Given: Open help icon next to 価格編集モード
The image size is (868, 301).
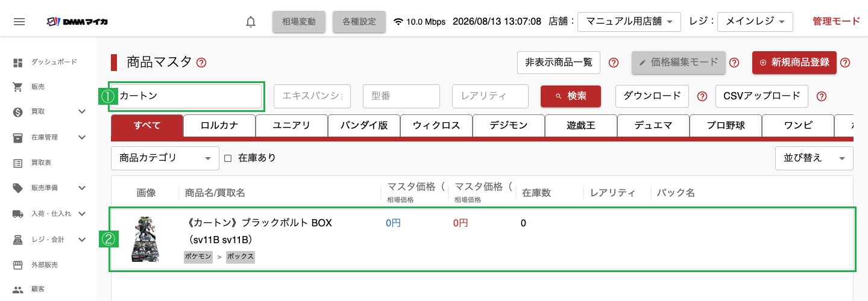Looking at the screenshot, I should [734, 63].
